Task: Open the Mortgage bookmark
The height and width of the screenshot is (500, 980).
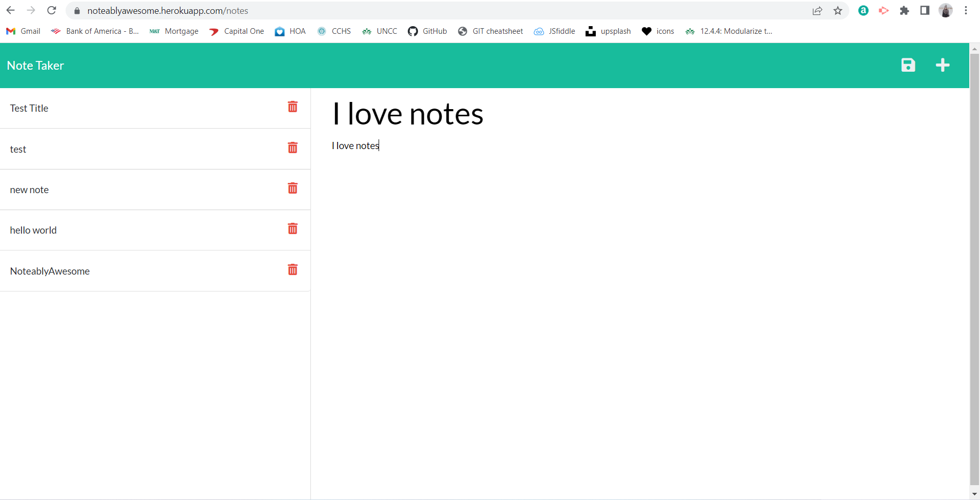Action: click(x=174, y=31)
